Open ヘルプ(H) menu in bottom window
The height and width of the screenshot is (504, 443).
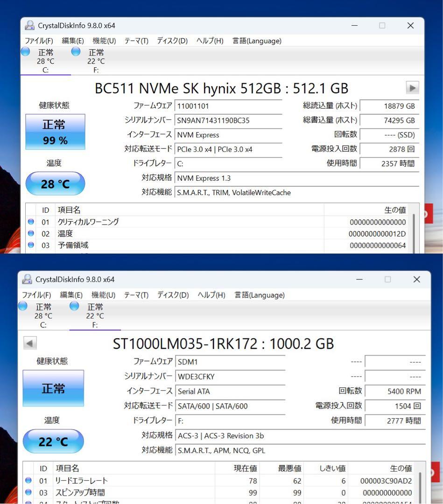point(211,295)
